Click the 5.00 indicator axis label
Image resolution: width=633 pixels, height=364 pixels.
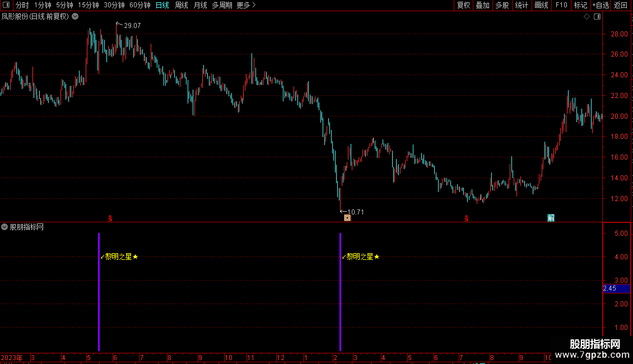click(621, 234)
